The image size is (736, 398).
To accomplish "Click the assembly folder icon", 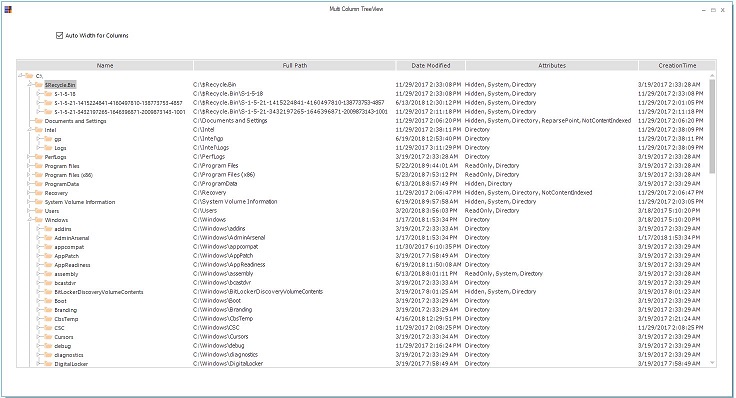I will point(48,274).
